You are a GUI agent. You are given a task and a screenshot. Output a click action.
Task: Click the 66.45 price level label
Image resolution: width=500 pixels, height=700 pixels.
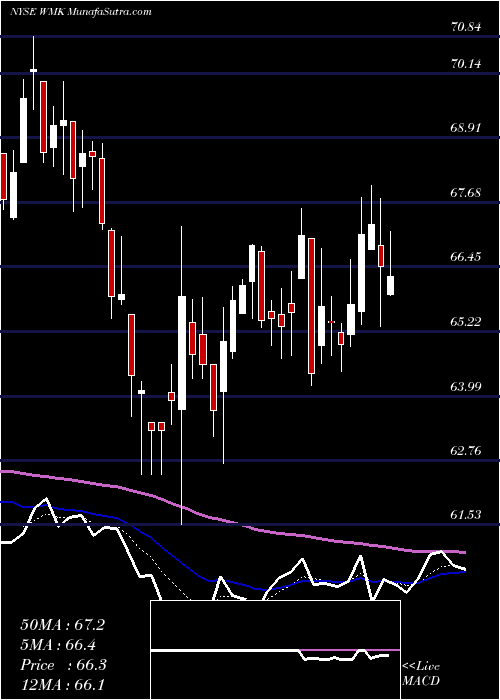(466, 257)
